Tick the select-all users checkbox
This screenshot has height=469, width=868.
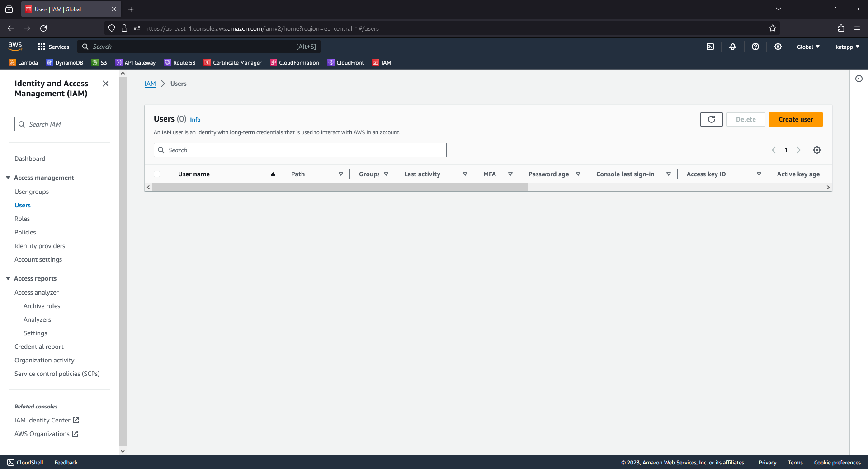(157, 174)
